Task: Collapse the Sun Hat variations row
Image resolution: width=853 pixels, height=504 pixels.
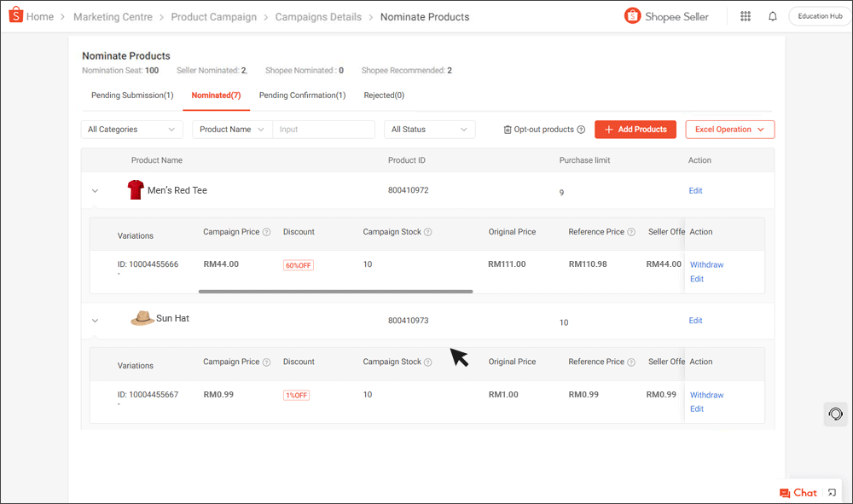Action: coord(96,321)
